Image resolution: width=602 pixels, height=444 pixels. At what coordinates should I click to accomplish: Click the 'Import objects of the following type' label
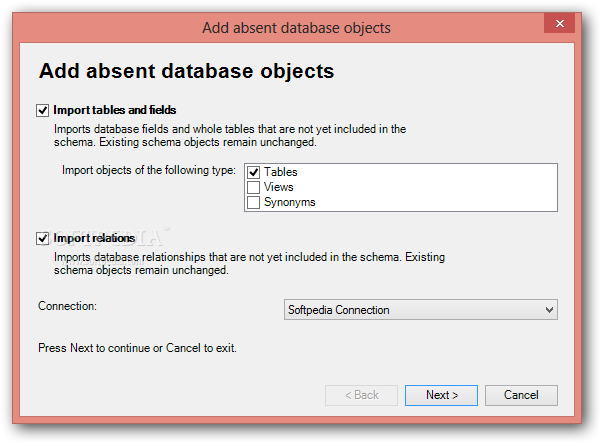(x=149, y=170)
